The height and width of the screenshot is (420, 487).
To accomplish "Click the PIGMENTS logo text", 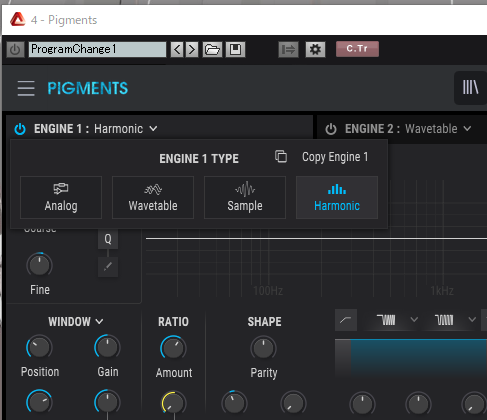I will (88, 88).
